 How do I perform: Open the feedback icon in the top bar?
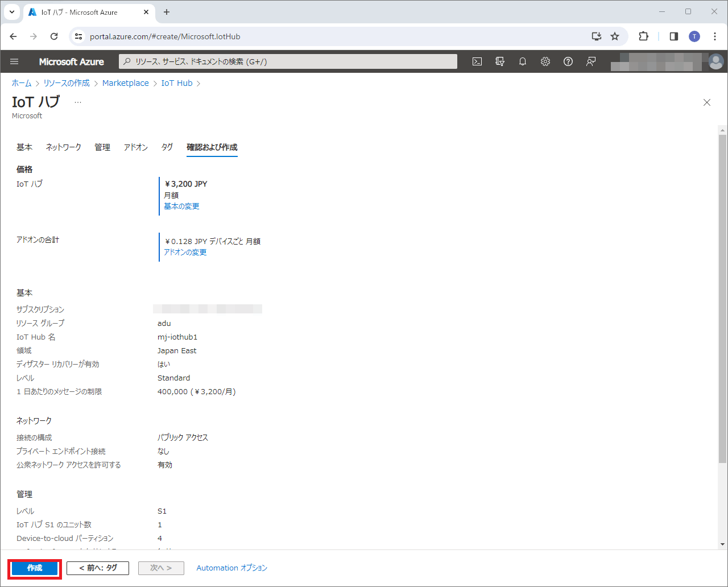[x=591, y=61]
